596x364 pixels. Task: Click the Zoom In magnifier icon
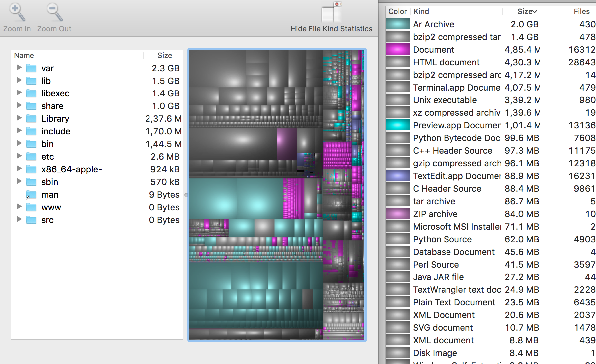pos(17,12)
